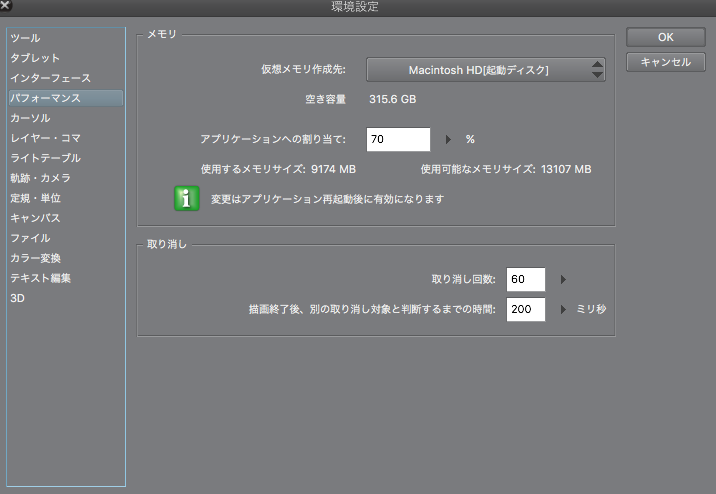Click the memory allocation field showing 70
The image size is (716, 494).
click(x=398, y=140)
